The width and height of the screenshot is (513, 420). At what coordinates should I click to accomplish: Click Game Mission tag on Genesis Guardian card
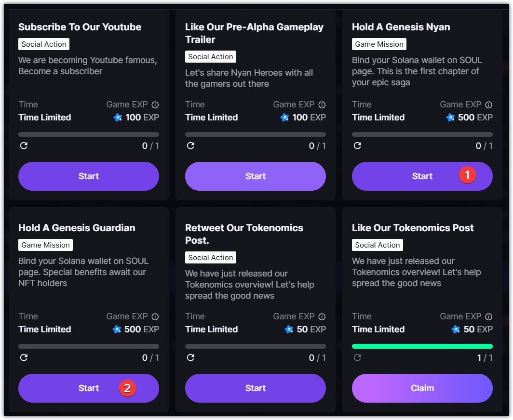(46, 245)
